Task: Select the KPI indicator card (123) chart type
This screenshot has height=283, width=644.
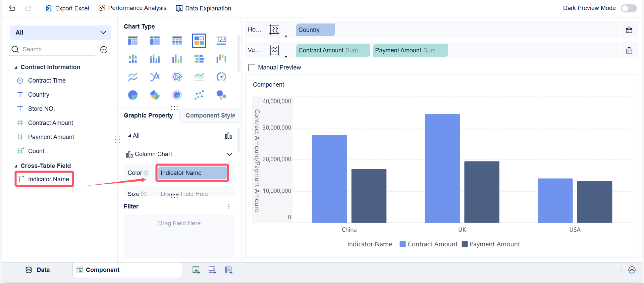Action: tap(221, 40)
